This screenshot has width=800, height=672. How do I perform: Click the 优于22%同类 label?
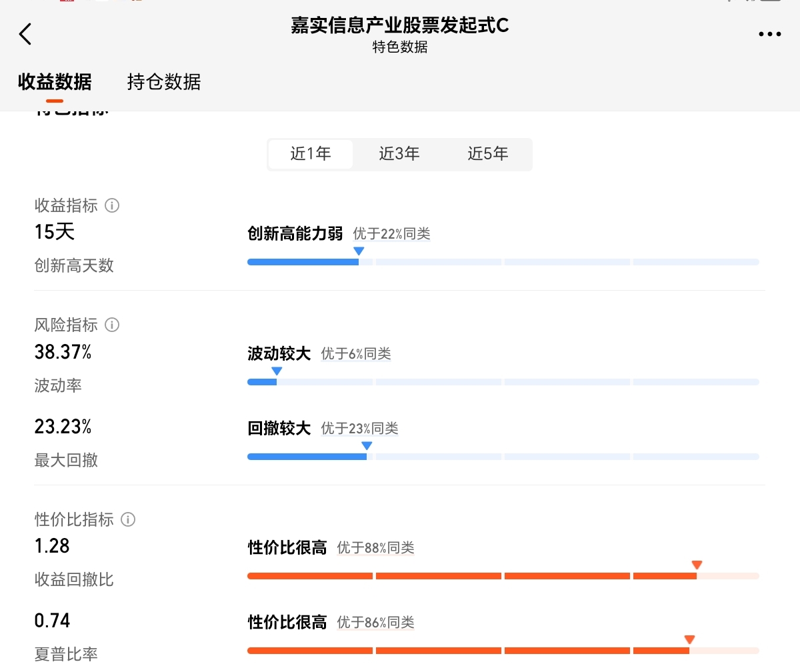click(x=392, y=234)
